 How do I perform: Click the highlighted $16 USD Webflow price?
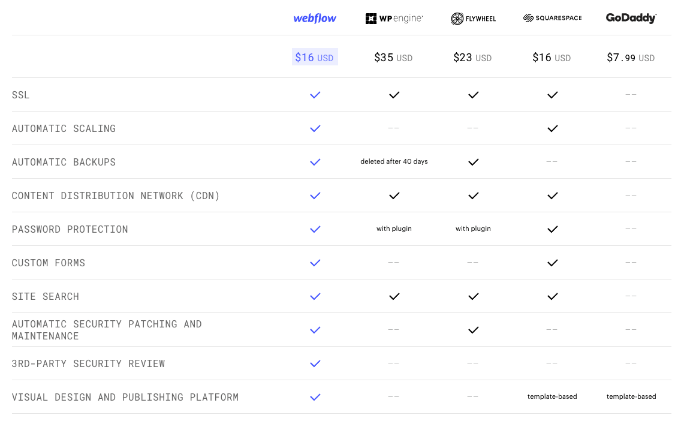pos(315,57)
